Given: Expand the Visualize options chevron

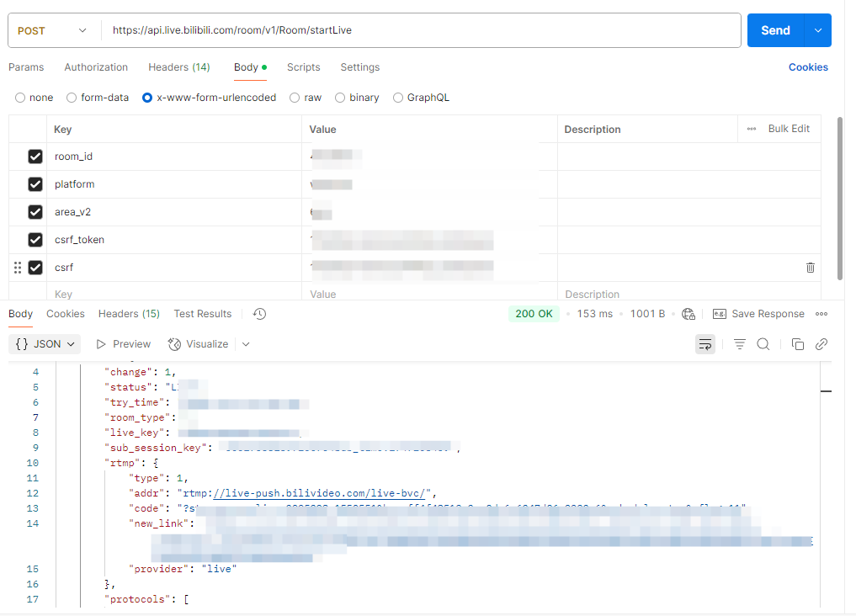Looking at the screenshot, I should pyautogui.click(x=246, y=344).
